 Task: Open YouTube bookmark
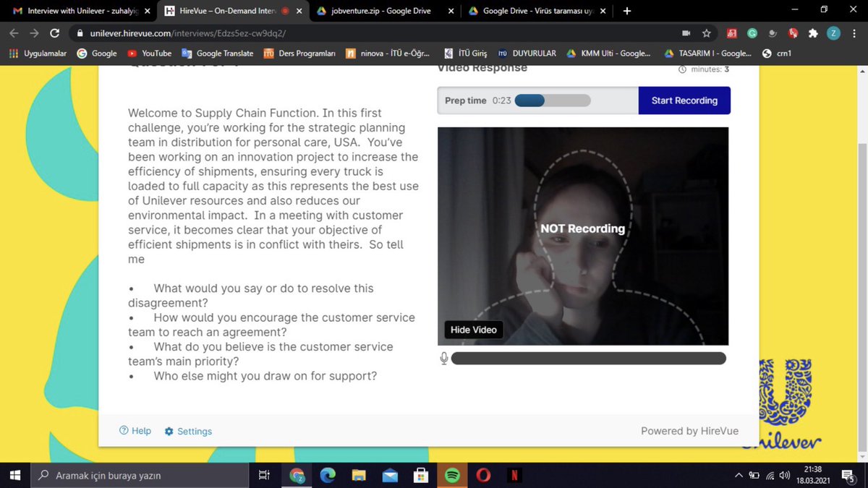pyautogui.click(x=150, y=53)
